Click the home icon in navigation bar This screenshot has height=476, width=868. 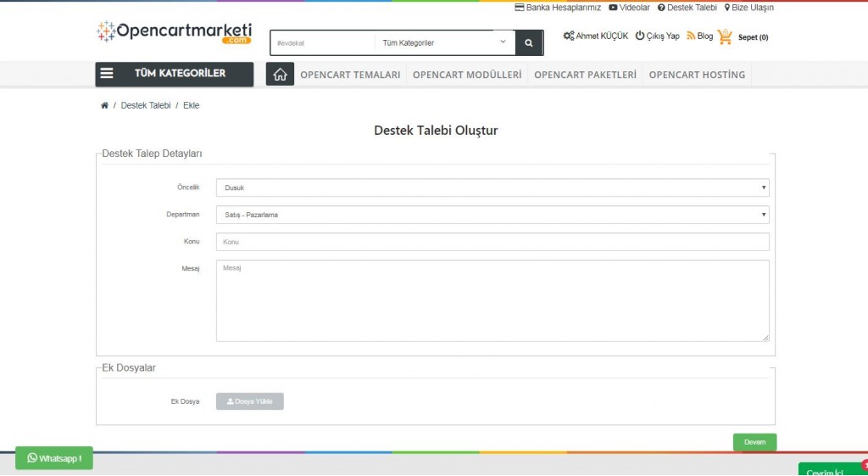(x=280, y=75)
